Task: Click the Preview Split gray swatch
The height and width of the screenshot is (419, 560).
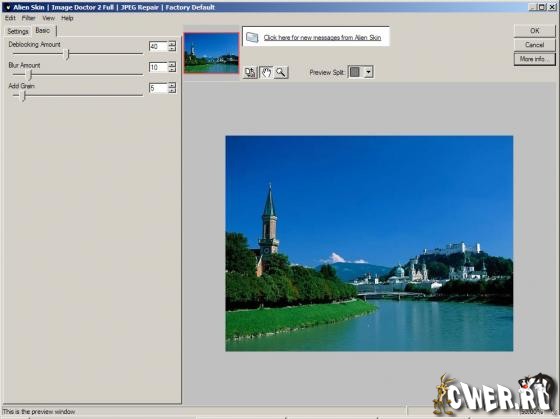Action: pyautogui.click(x=355, y=72)
